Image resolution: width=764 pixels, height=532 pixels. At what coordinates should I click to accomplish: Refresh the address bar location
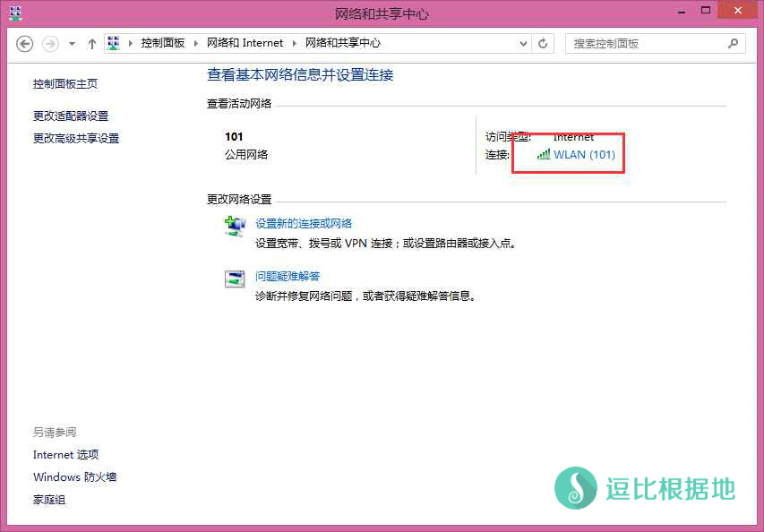click(543, 43)
